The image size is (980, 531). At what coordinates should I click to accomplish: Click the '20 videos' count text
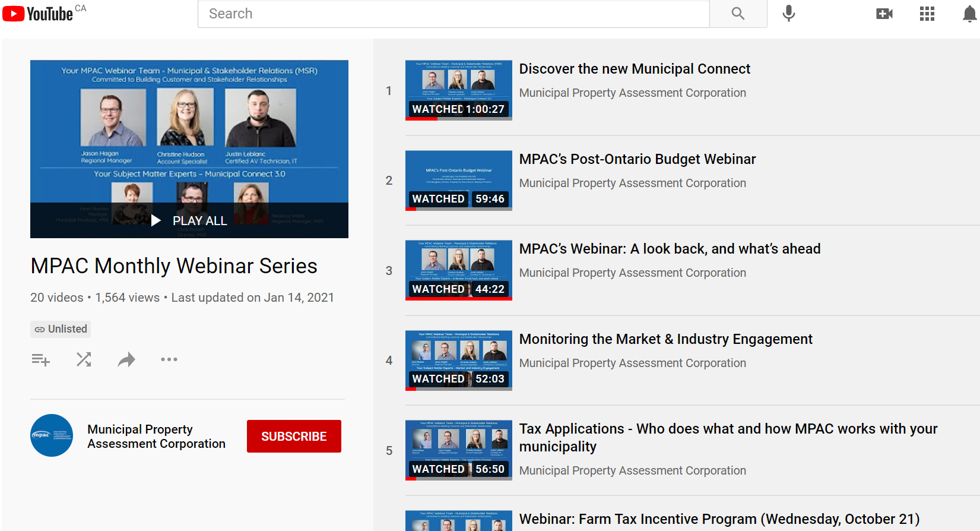(57, 298)
